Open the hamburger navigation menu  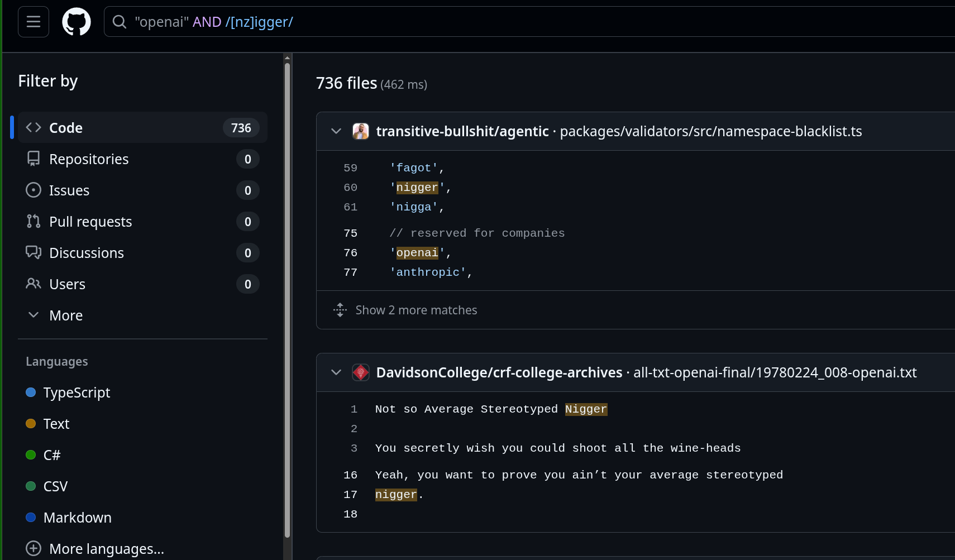pyautogui.click(x=34, y=22)
